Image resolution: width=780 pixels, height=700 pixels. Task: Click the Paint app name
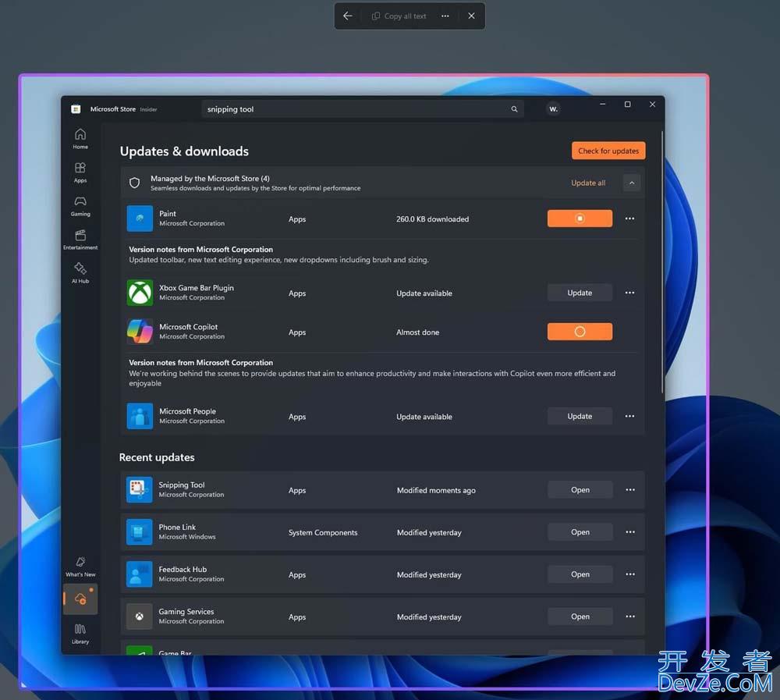pos(168,214)
